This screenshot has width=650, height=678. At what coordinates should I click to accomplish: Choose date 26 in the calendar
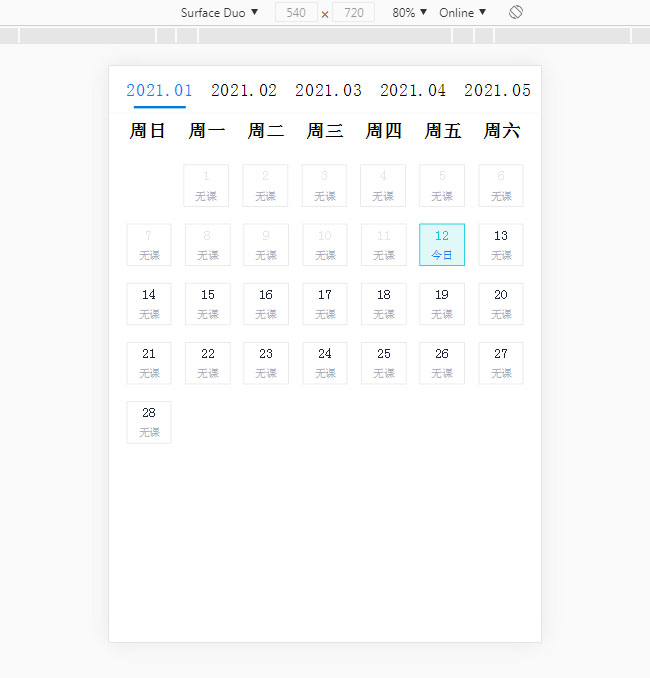442,363
